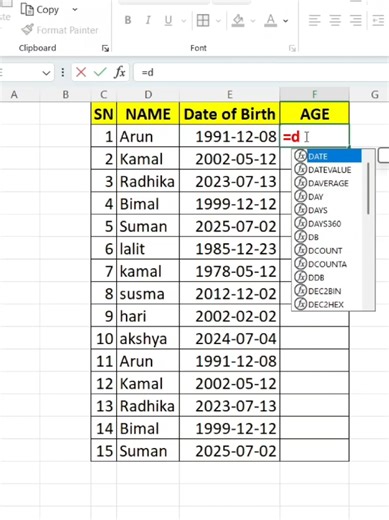Confirm formula entry with checkmark
This screenshot has width=389, height=520.
(100, 72)
